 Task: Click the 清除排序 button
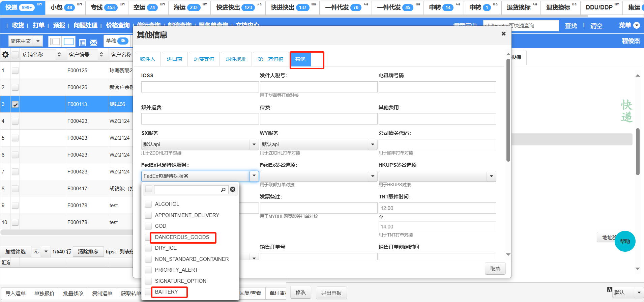(x=88, y=251)
